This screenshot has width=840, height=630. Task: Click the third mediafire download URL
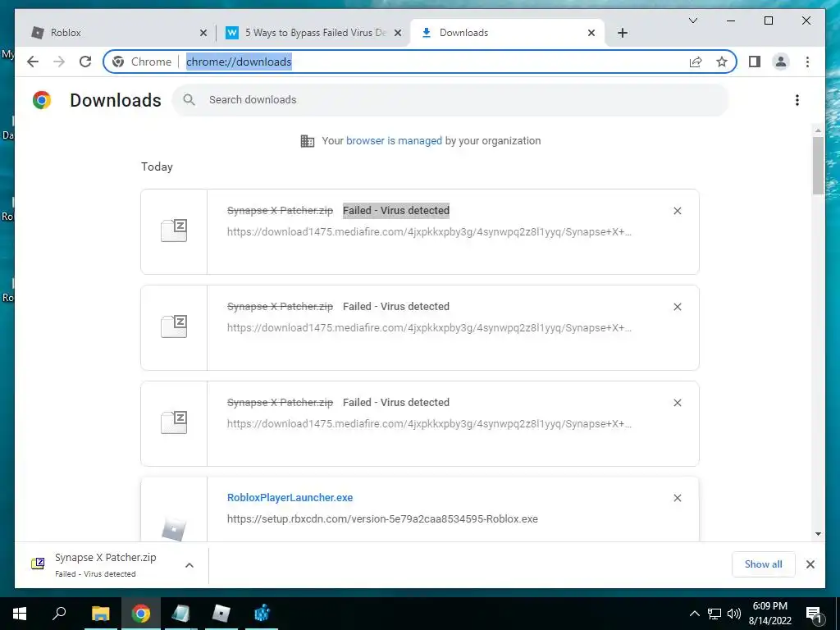pos(429,424)
